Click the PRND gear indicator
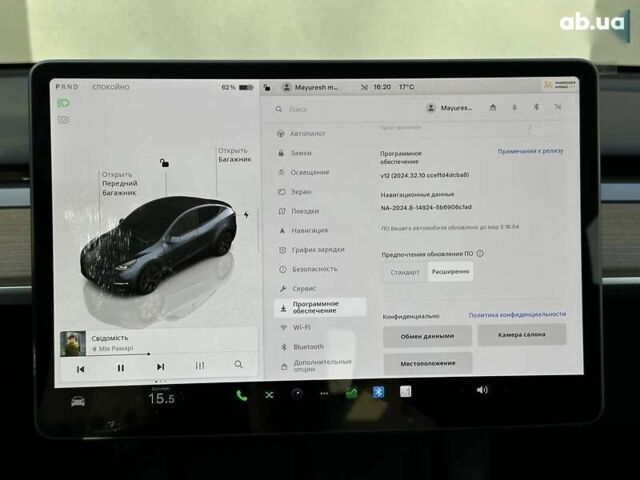 point(67,87)
